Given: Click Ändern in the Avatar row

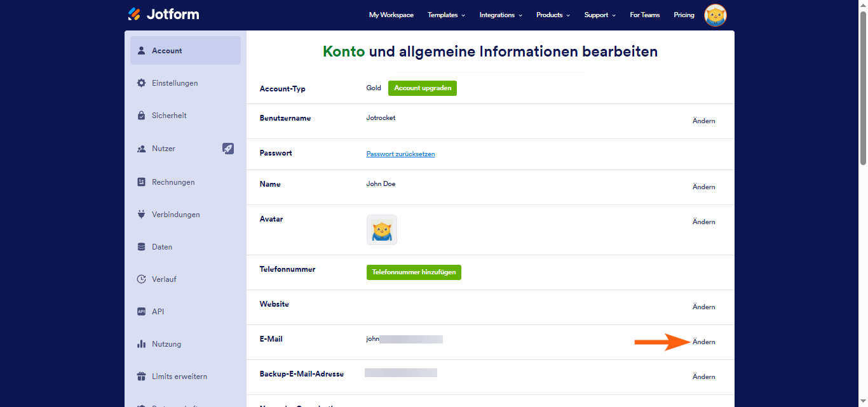Looking at the screenshot, I should (x=704, y=222).
